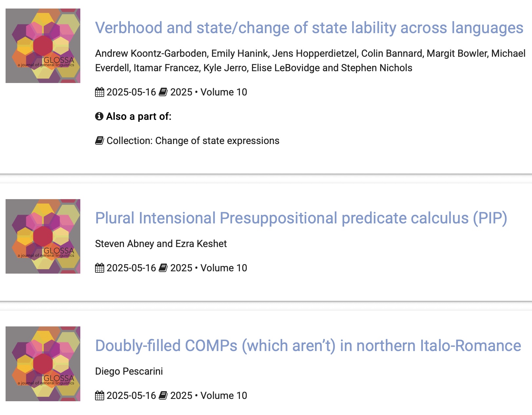Image resolution: width=532 pixels, height=415 pixels.
Task: Click the info icon beside "Also a part of"
Action: point(99,116)
